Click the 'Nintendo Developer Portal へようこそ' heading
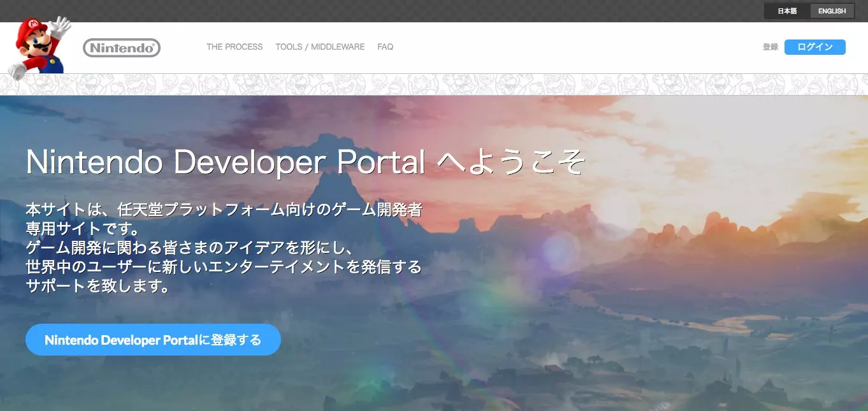The width and height of the screenshot is (868, 411). pos(305,162)
